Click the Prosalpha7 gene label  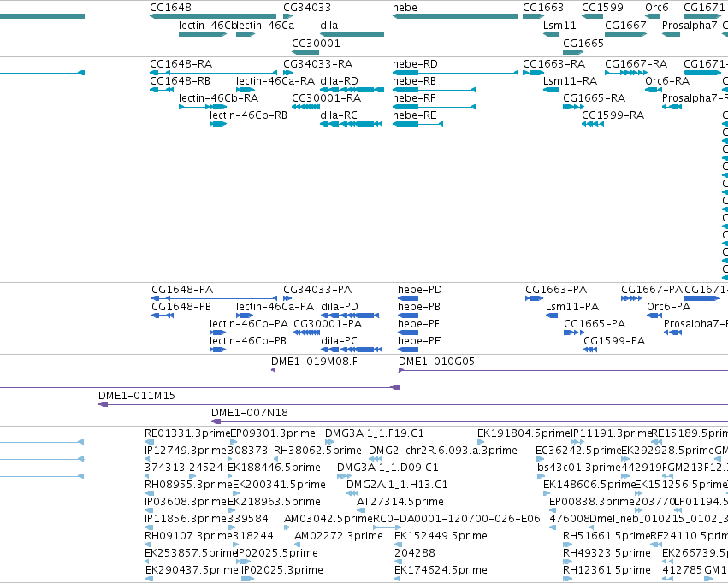click(690, 25)
